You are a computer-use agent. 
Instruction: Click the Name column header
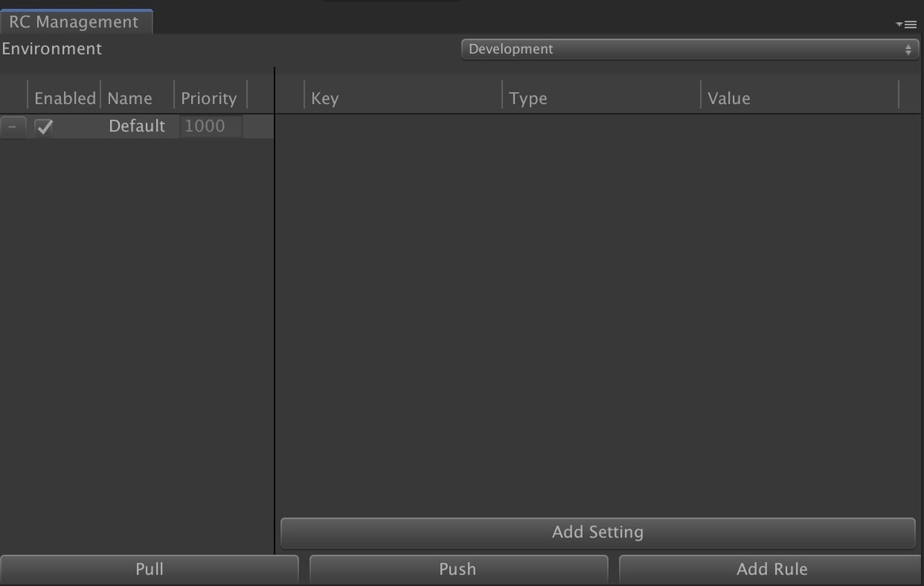(x=129, y=98)
